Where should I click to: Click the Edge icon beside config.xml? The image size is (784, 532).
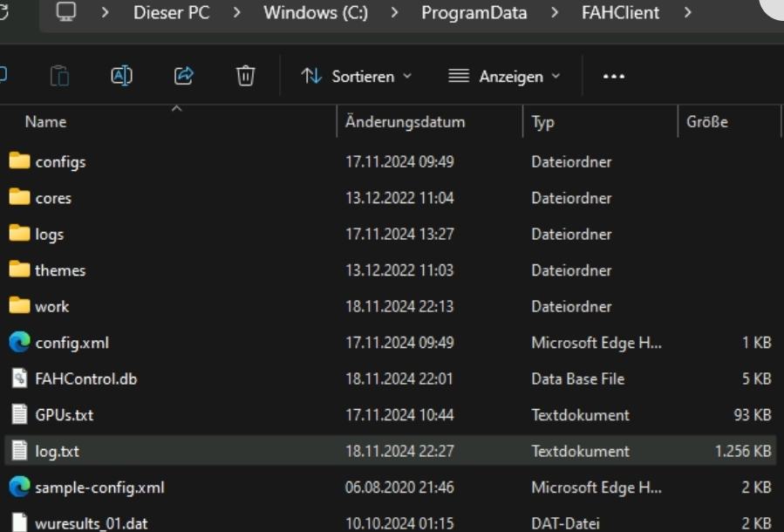(x=19, y=342)
